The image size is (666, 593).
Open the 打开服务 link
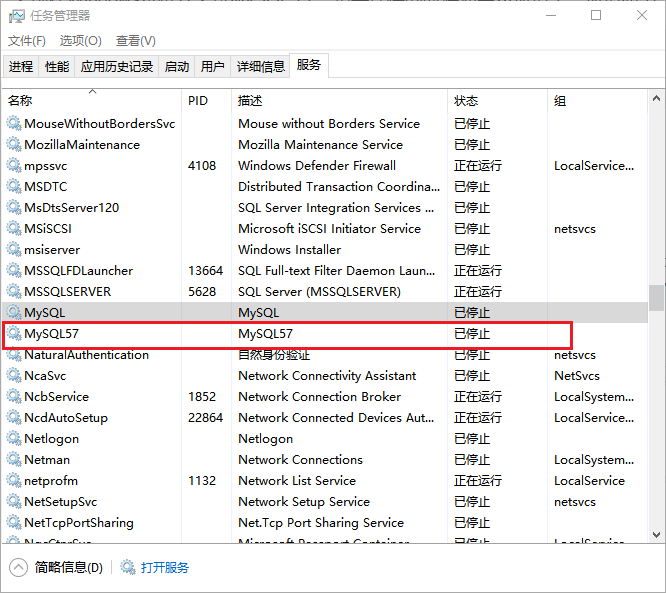(x=165, y=568)
